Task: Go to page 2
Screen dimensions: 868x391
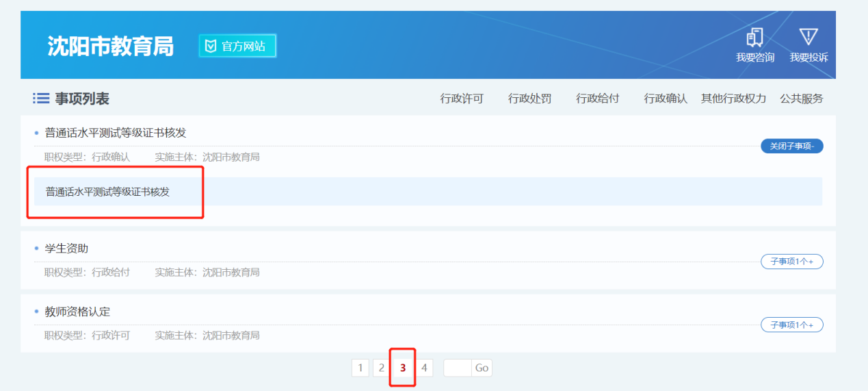Action: (382, 368)
